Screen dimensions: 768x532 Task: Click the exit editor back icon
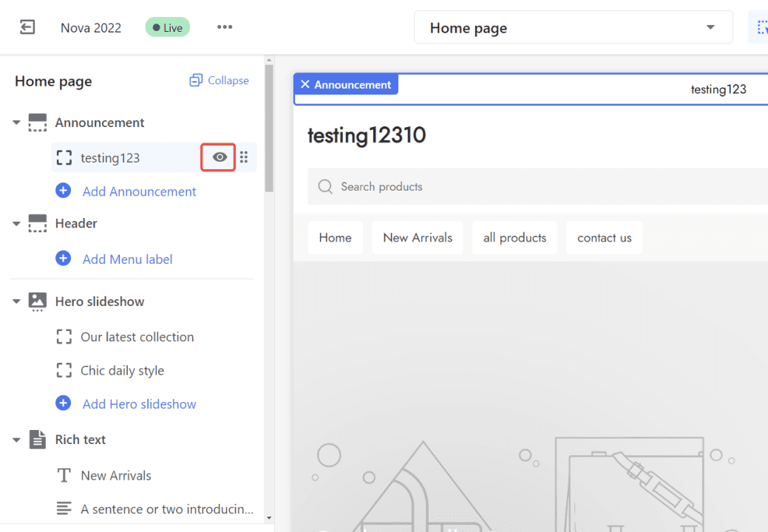coord(27,27)
